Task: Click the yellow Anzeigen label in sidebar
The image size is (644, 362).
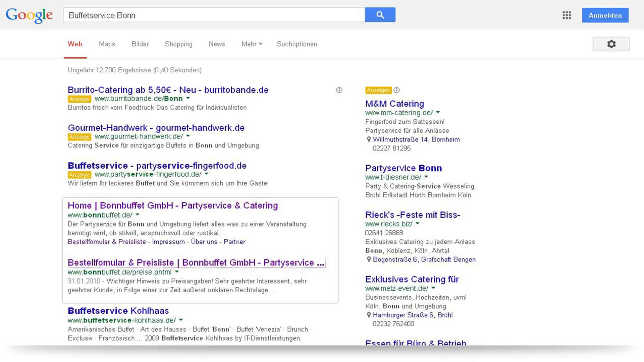Action: (x=378, y=90)
